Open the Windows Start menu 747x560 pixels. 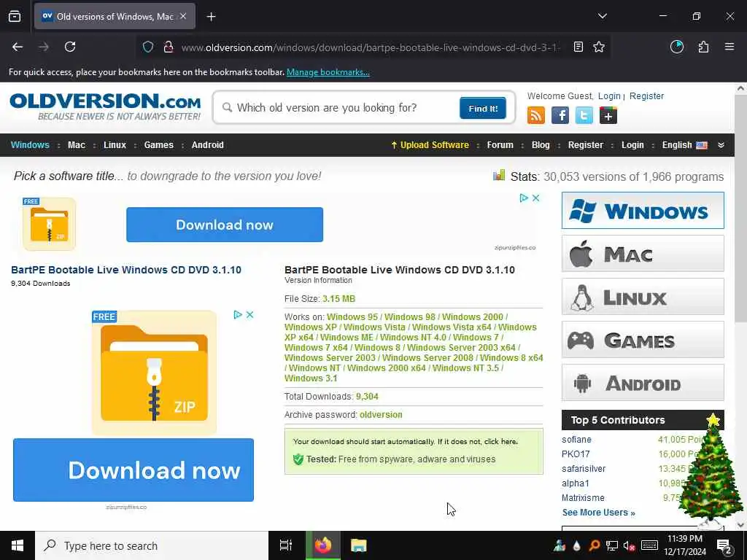tap(18, 545)
